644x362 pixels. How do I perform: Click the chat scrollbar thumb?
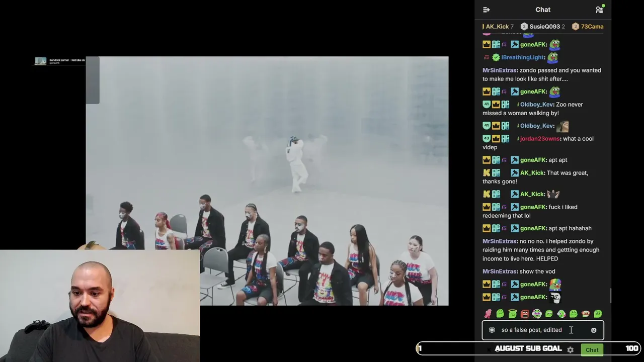611,296
